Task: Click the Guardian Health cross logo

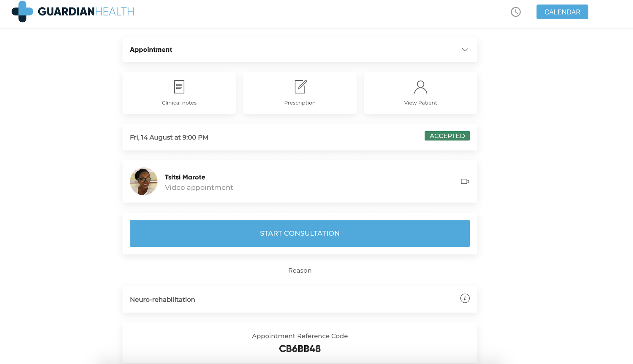Action: pyautogui.click(x=22, y=12)
